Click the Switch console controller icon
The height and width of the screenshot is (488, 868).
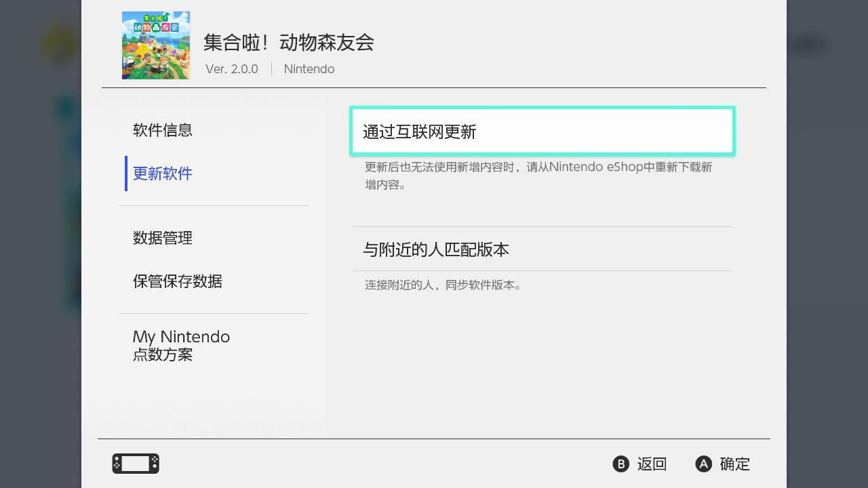pos(136,464)
